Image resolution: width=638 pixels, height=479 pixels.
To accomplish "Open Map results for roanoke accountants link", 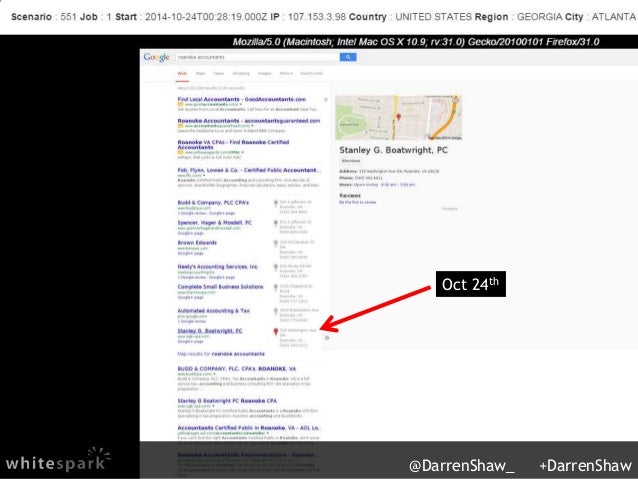I will coord(221,354).
